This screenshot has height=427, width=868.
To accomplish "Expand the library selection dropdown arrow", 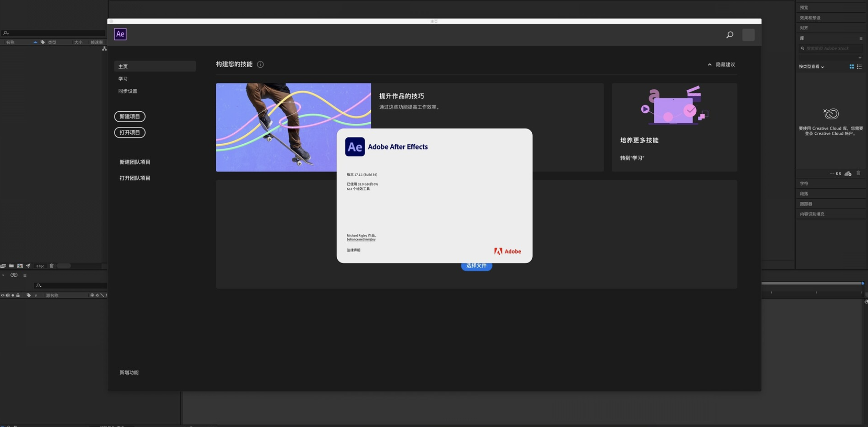I will click(x=860, y=58).
